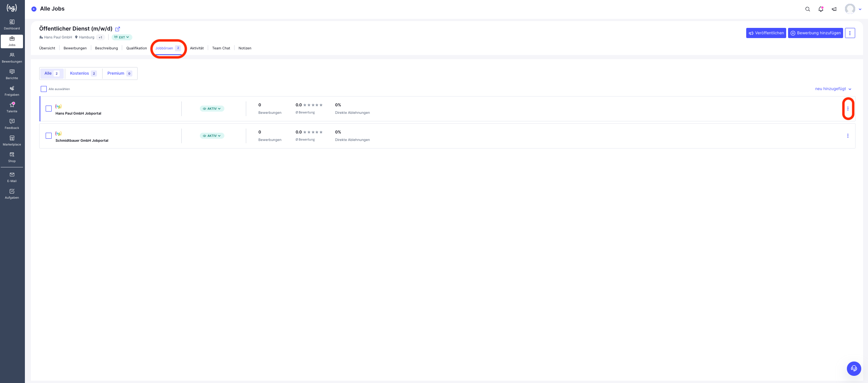Image resolution: width=868 pixels, height=383 pixels.
Task: Open Marketplace in the sidebar
Action: click(12, 141)
